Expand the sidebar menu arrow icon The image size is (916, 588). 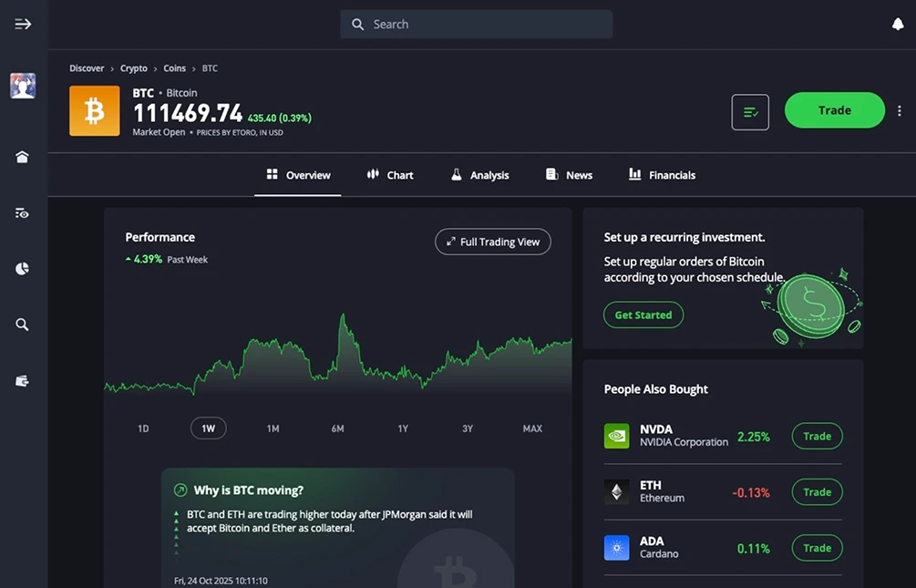pos(23,24)
